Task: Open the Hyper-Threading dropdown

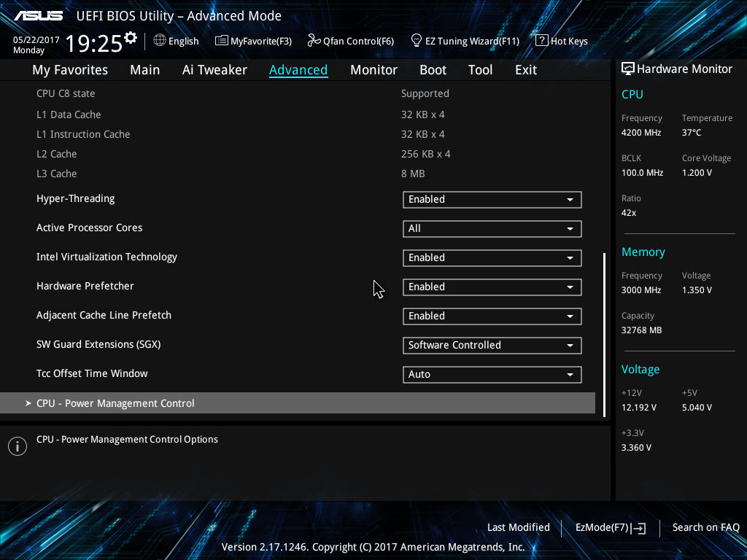Action: tap(492, 200)
